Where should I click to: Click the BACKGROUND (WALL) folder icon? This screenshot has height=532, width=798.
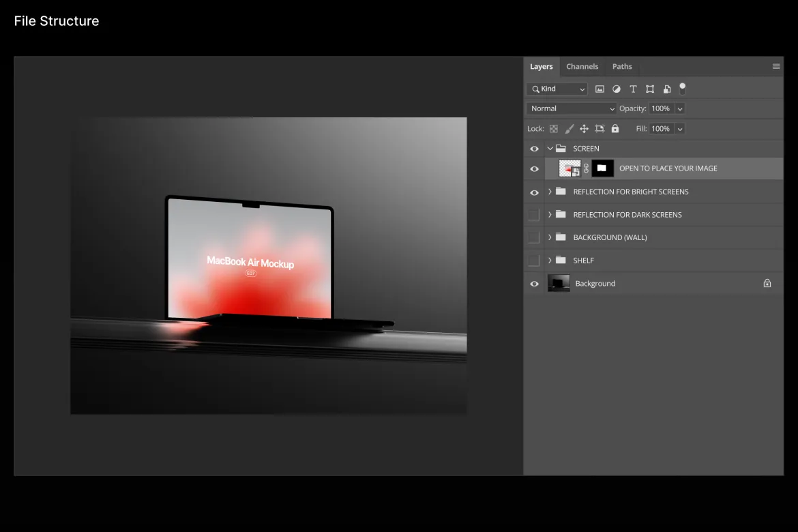[x=561, y=237]
